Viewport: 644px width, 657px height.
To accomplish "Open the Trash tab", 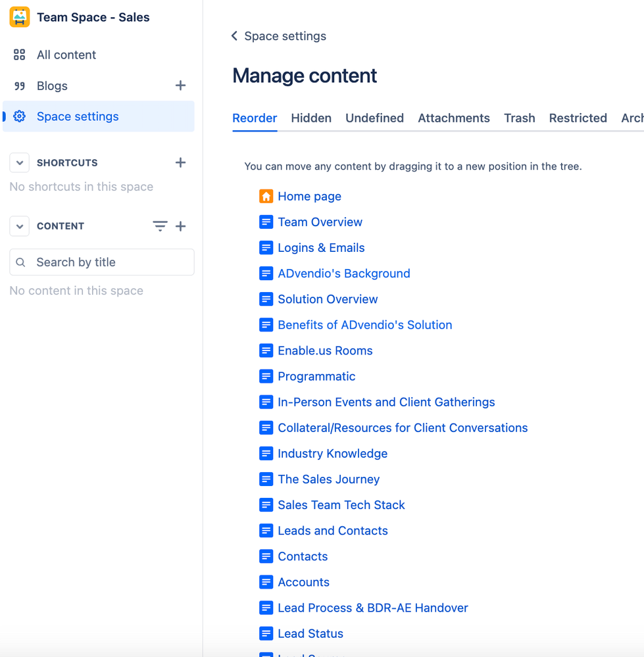I will [520, 118].
